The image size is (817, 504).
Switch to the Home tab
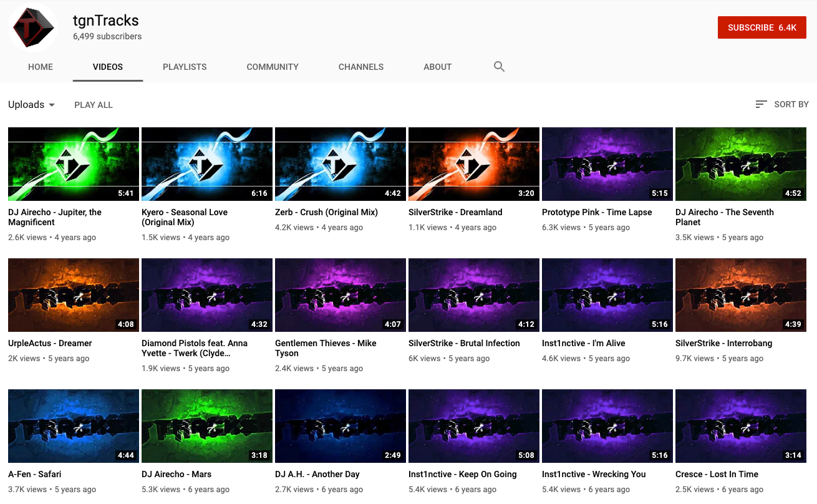point(41,67)
